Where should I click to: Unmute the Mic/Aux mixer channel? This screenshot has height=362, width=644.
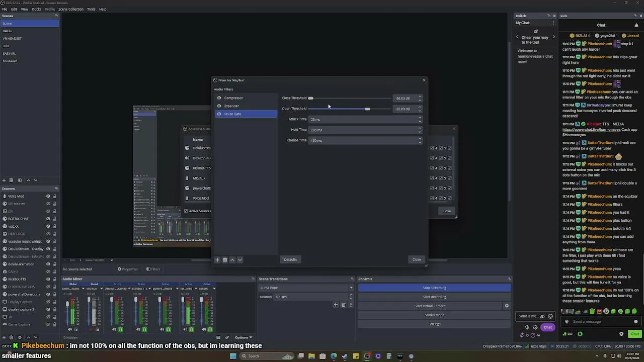(x=91, y=329)
